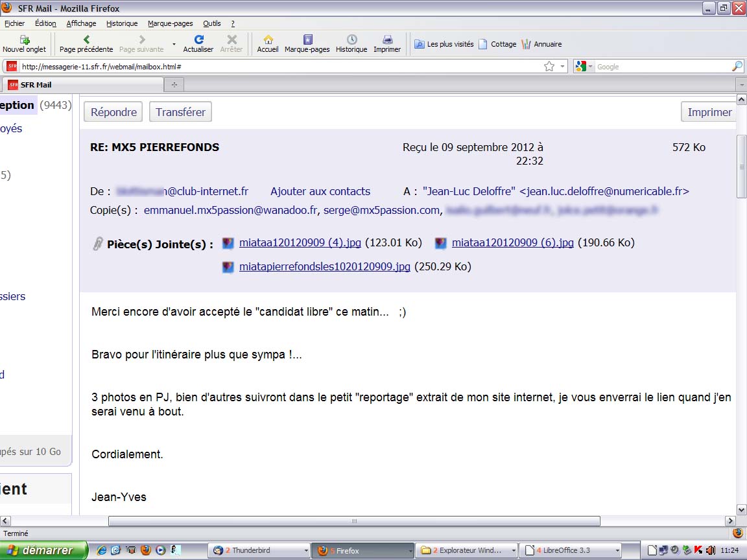Open Les plus visités bookmark folder
This screenshot has width=747, height=560.
click(444, 44)
